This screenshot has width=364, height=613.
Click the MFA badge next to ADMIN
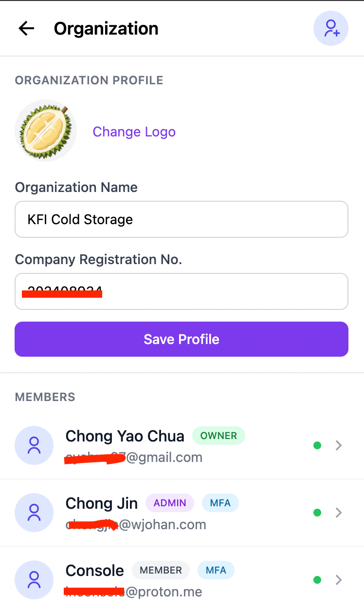(220, 503)
